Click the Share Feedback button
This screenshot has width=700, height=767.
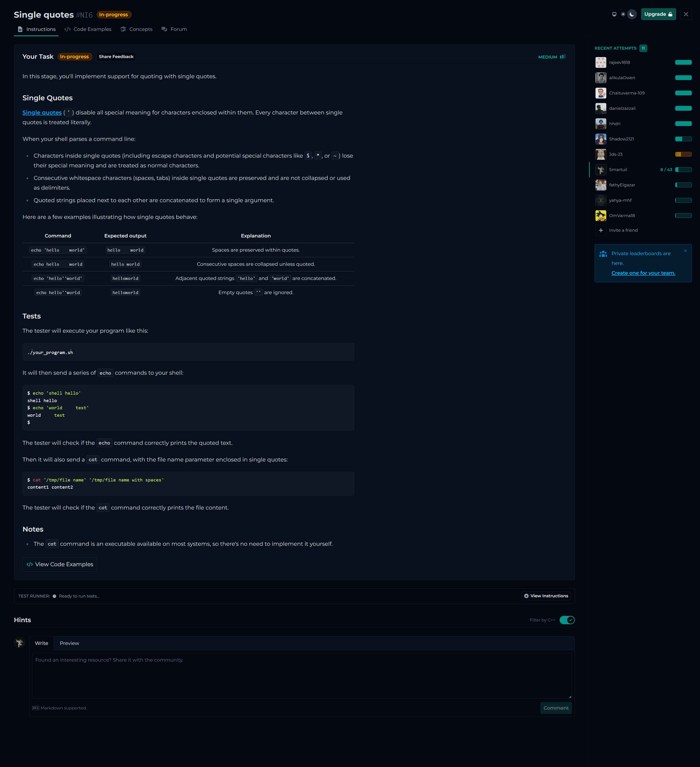click(x=116, y=57)
